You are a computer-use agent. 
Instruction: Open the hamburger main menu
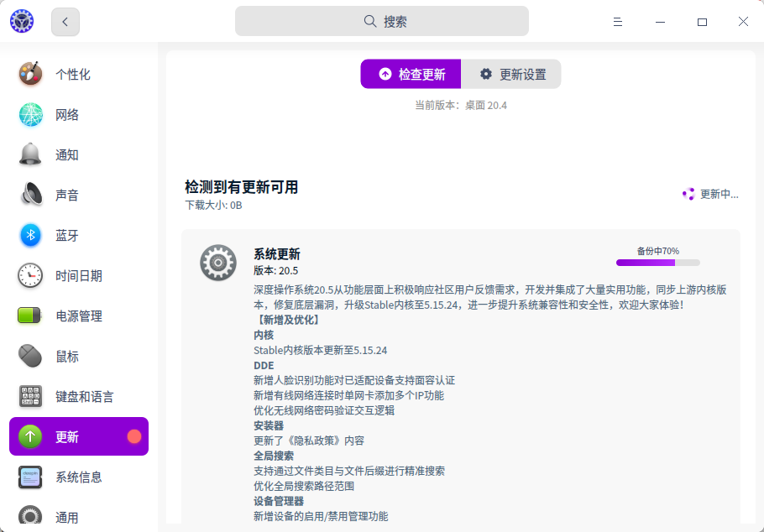[617, 22]
